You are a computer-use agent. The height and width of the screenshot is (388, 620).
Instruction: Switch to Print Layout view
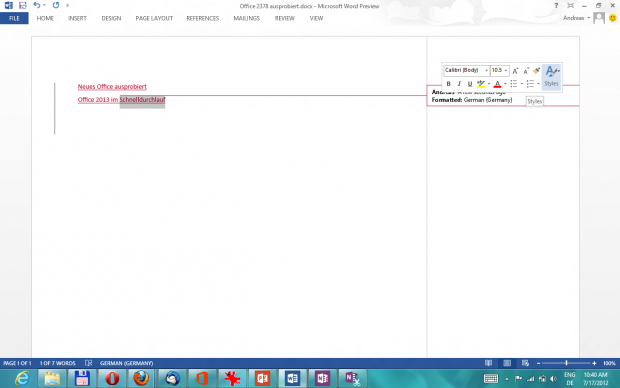(507, 363)
